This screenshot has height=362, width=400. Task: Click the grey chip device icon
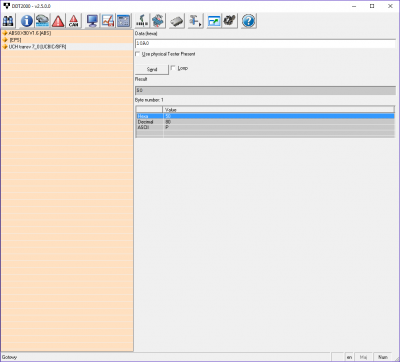click(177, 21)
